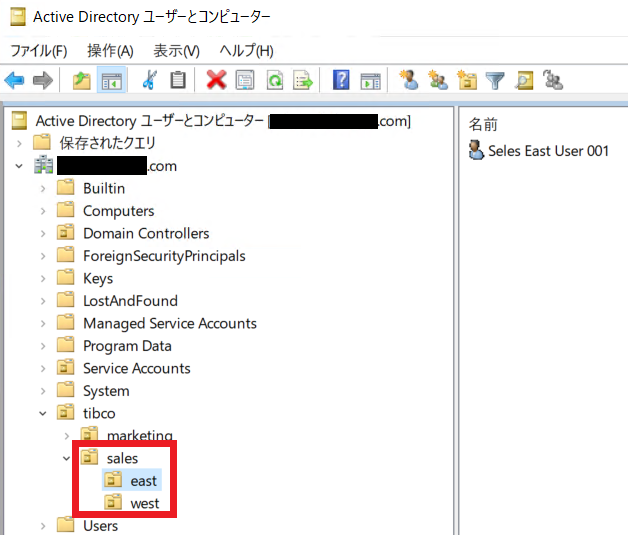Expand the Program Data node
Image resolution: width=628 pixels, height=535 pixels.
point(43,346)
